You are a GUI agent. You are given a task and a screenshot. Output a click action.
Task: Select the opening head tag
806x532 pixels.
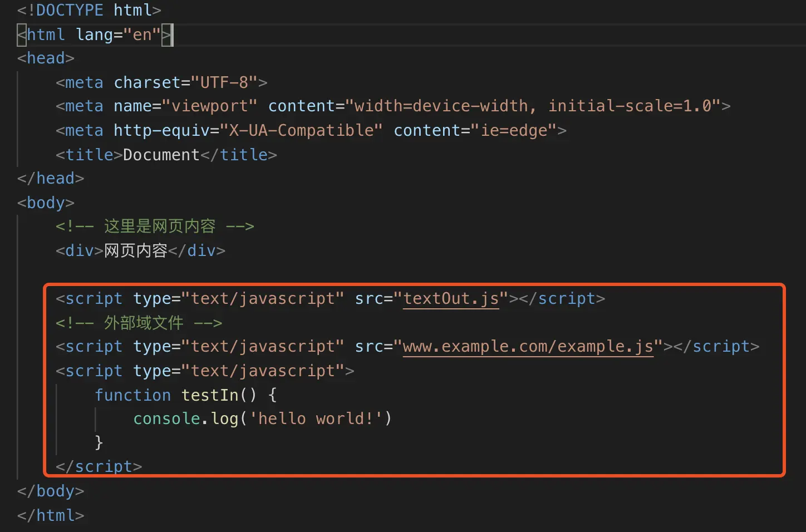pyautogui.click(x=46, y=58)
